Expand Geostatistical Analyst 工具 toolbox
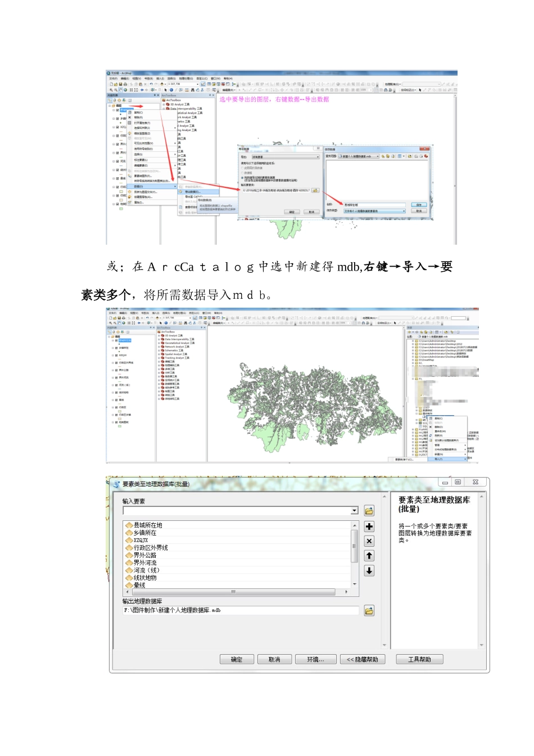Image resolution: width=534 pixels, height=756 pixels. click(159, 343)
